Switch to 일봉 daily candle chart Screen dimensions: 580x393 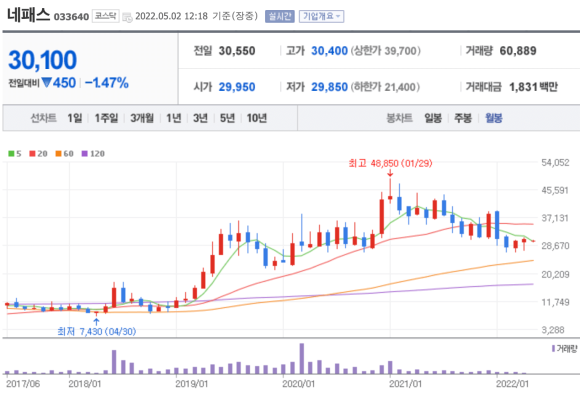[433, 118]
